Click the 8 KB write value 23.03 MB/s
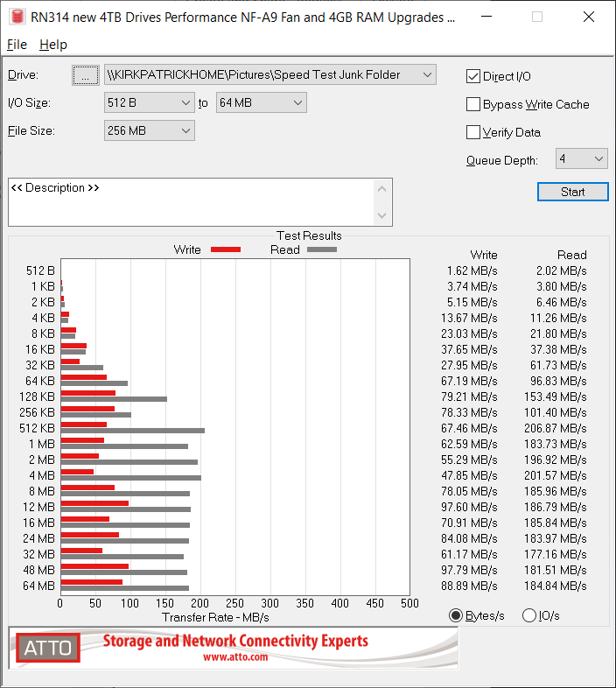This screenshot has width=616, height=688. coord(469,333)
